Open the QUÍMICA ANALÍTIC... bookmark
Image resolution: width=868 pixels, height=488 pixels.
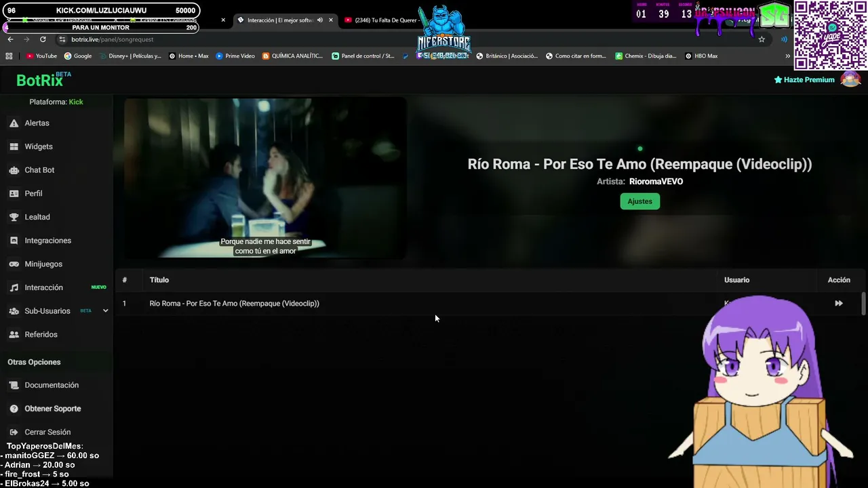(x=292, y=56)
